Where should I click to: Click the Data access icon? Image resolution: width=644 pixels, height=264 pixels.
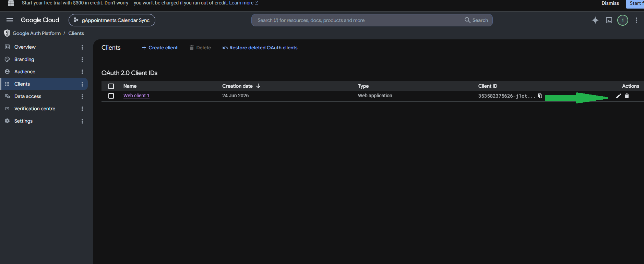(7, 96)
